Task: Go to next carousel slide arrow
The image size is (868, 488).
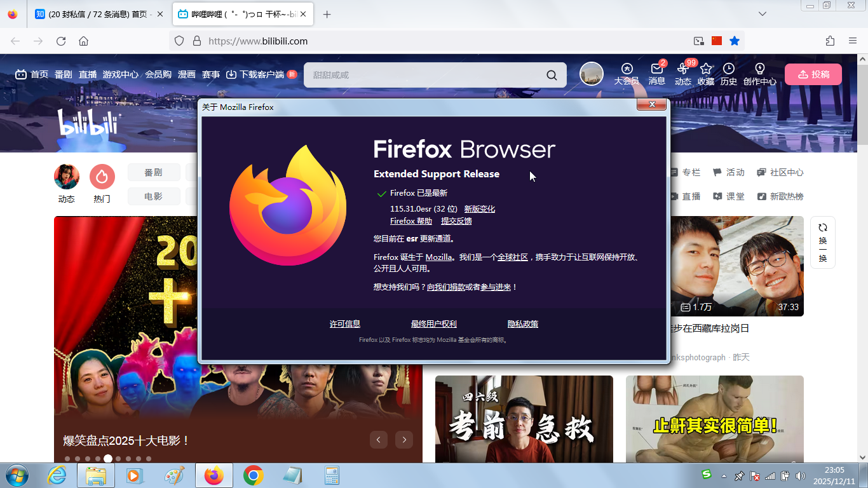Action: (404, 440)
